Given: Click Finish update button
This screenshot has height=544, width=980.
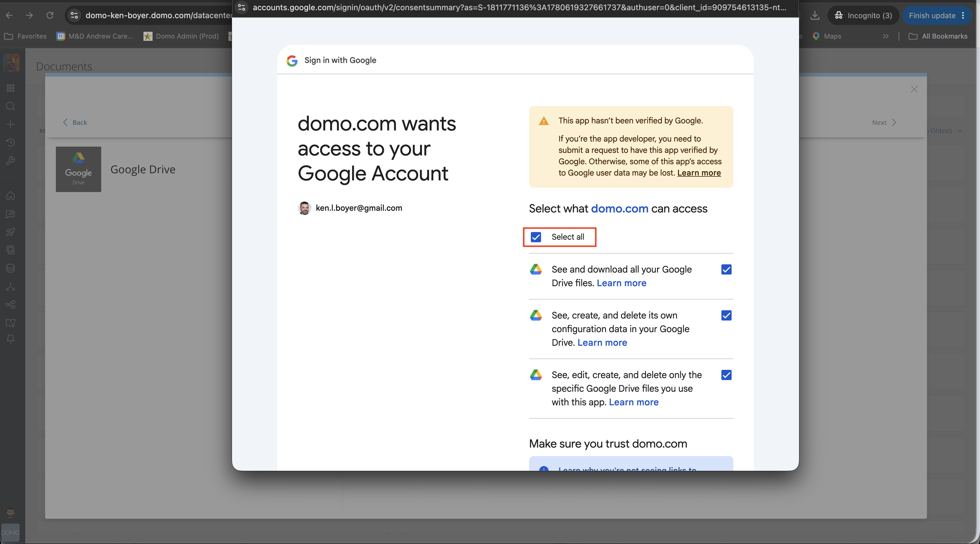Looking at the screenshot, I should point(937,16).
